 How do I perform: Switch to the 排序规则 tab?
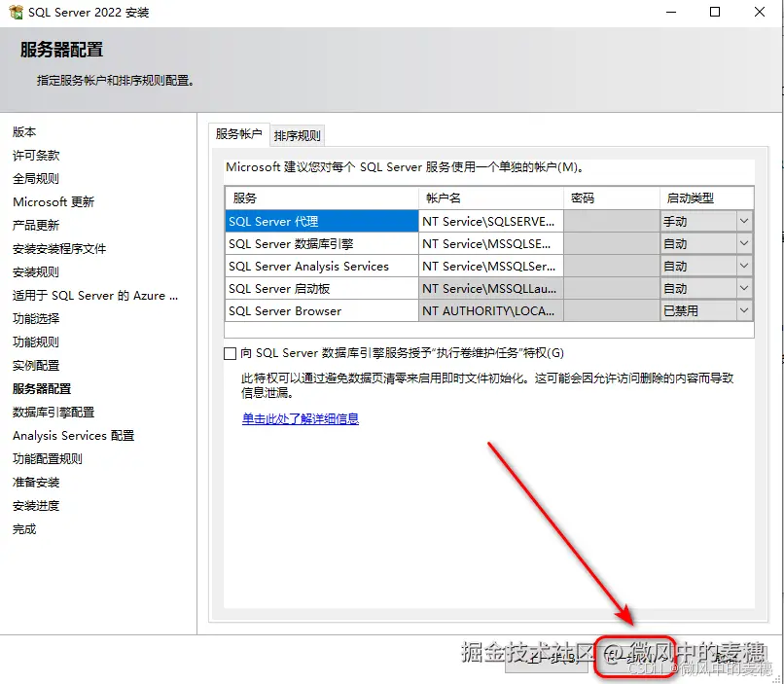coord(297,135)
